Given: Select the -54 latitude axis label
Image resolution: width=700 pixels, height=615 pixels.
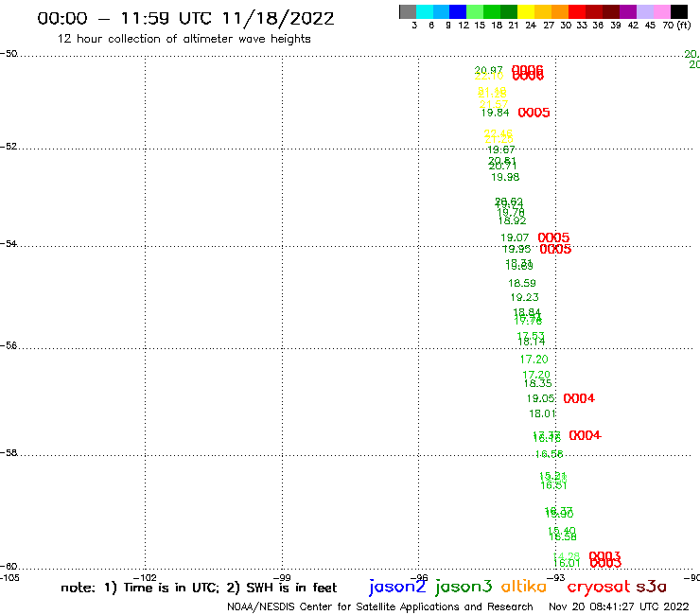Looking at the screenshot, I should 9,243.
